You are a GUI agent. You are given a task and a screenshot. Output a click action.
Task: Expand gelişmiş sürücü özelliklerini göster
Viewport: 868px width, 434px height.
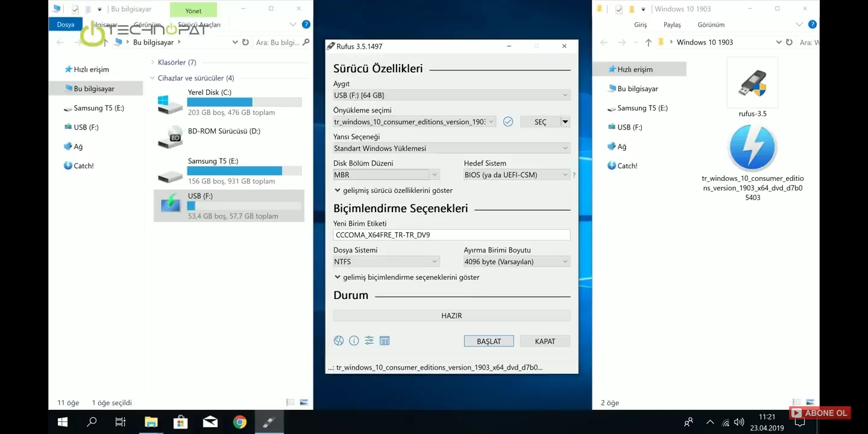click(394, 190)
